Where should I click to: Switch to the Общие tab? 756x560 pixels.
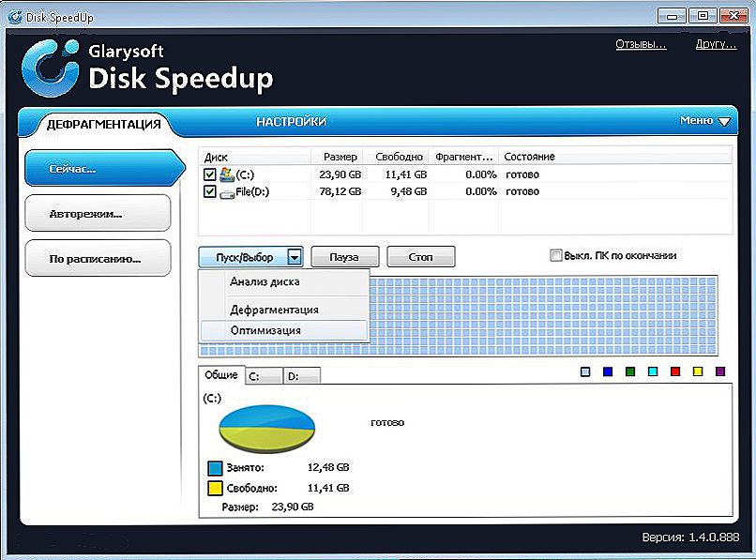221,375
